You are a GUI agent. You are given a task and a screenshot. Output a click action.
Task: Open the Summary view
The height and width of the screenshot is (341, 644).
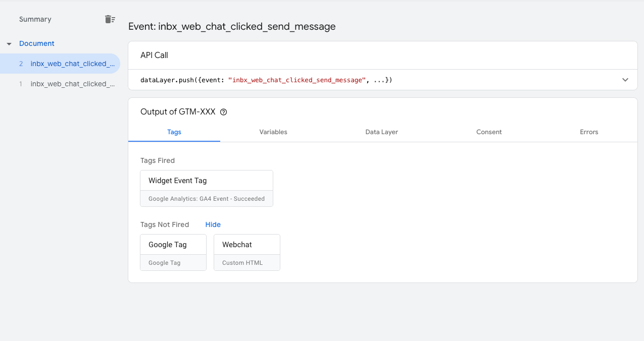(35, 19)
